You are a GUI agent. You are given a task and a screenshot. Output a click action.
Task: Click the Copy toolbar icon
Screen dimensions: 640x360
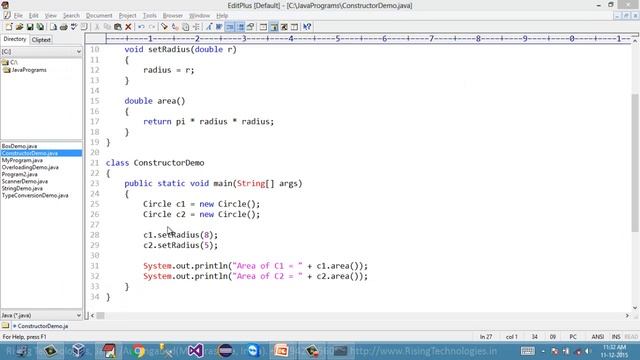(x=107, y=27)
